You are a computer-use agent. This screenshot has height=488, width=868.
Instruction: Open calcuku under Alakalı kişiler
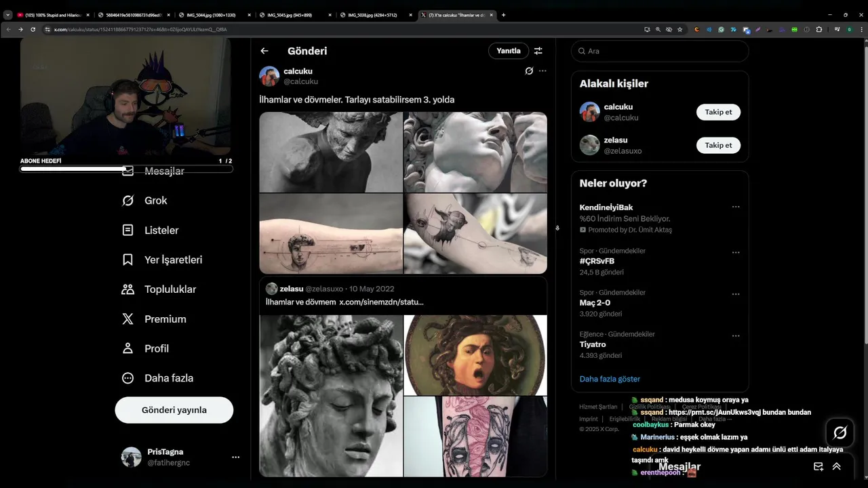coord(618,107)
